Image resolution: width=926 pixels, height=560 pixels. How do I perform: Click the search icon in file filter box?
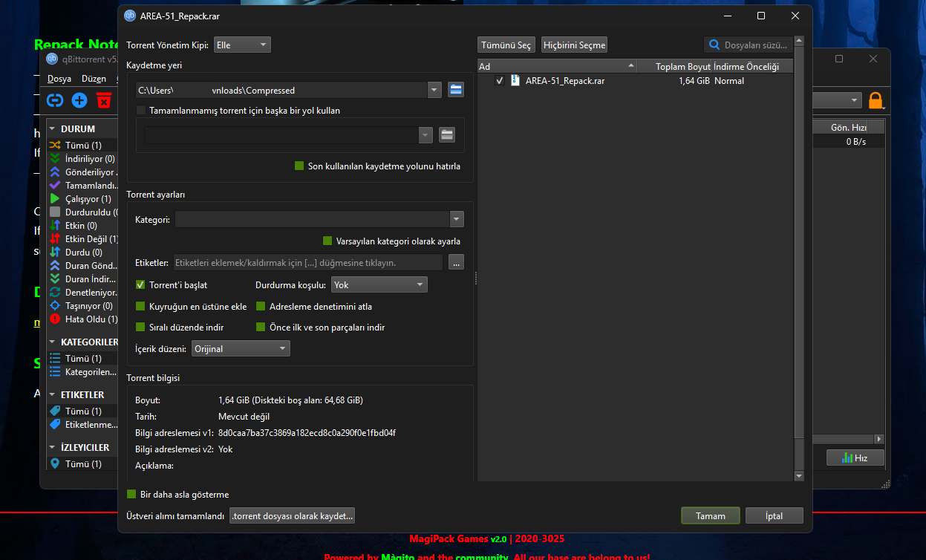714,45
